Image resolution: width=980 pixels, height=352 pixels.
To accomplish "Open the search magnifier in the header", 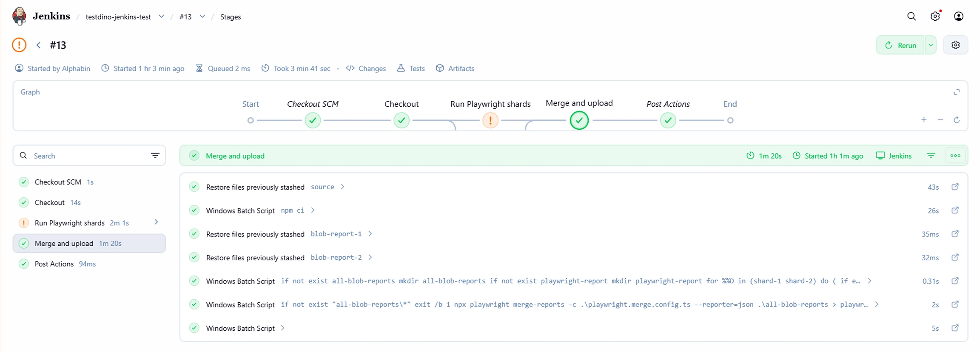I will [911, 16].
